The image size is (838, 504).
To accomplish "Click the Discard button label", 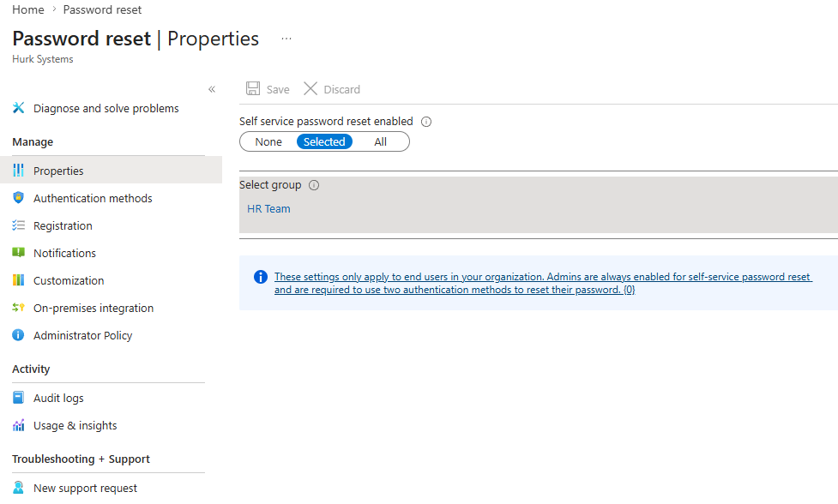I will [342, 90].
